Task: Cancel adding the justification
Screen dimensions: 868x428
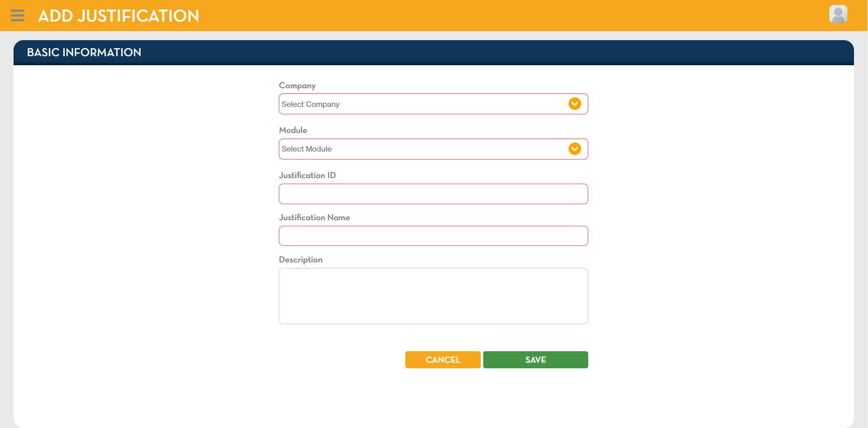Action: click(x=443, y=360)
